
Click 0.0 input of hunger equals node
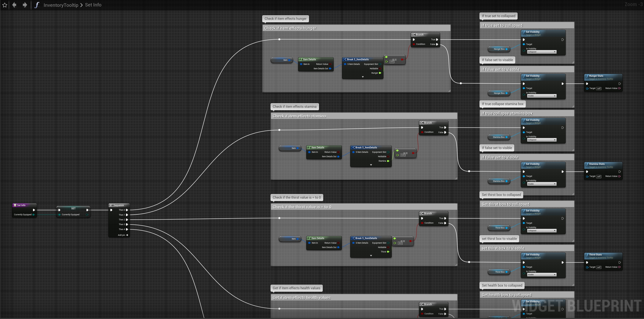tap(392, 61)
